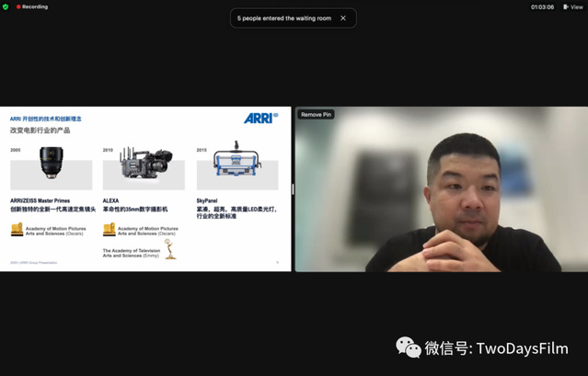Click the Oscar icon under Master Primes
The image size is (588, 376).
(x=17, y=230)
